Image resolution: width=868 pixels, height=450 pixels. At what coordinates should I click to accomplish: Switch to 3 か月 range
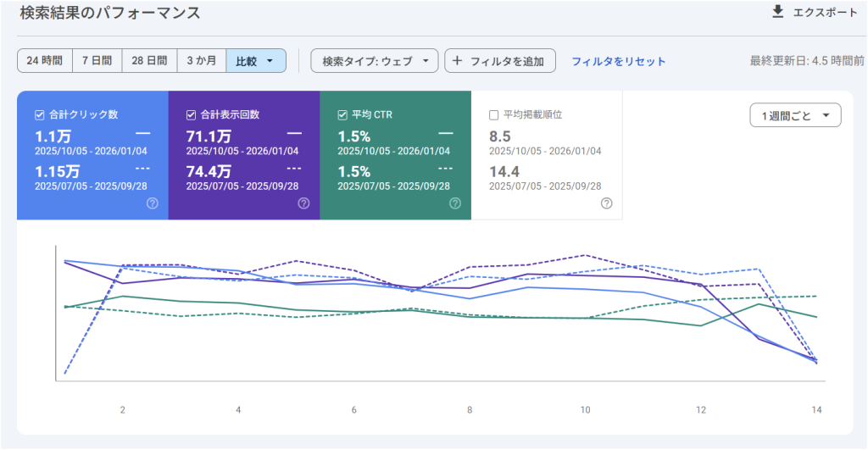click(201, 61)
